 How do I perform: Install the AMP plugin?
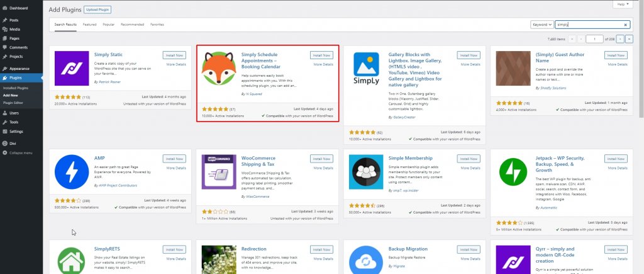click(174, 159)
